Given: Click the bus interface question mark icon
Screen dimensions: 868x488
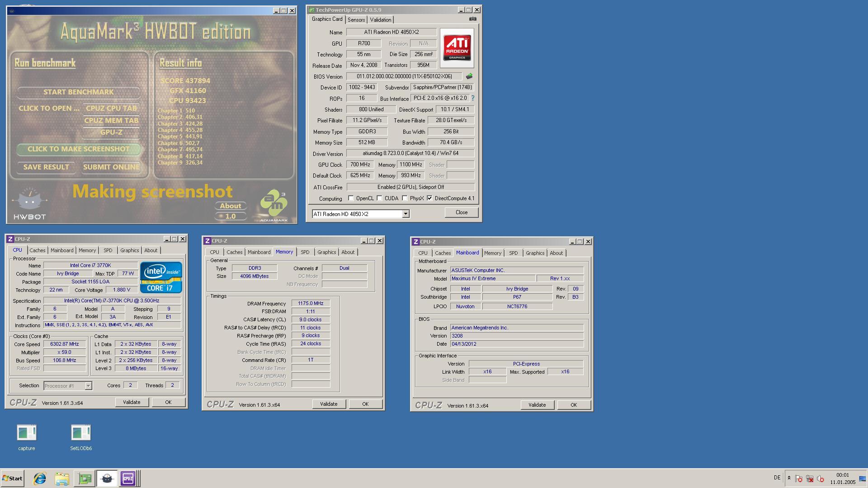Looking at the screenshot, I should click(473, 98).
